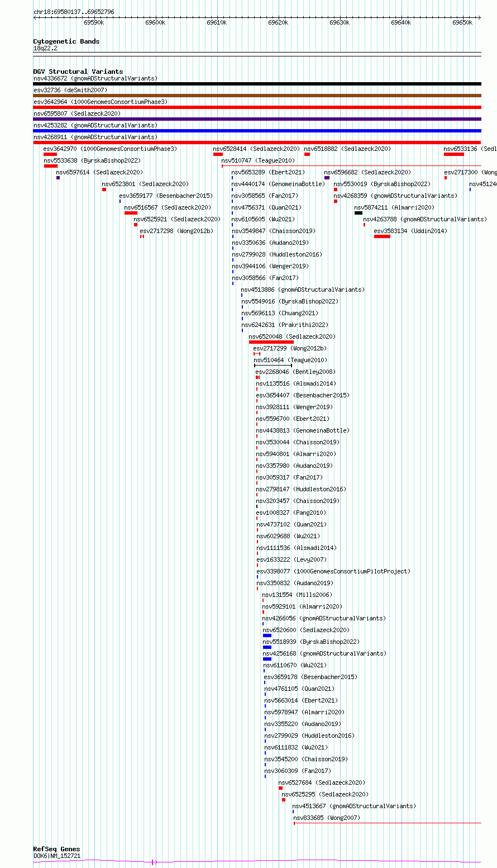
Task: Click the red bar under esv3642970
Action: [x=50, y=154]
